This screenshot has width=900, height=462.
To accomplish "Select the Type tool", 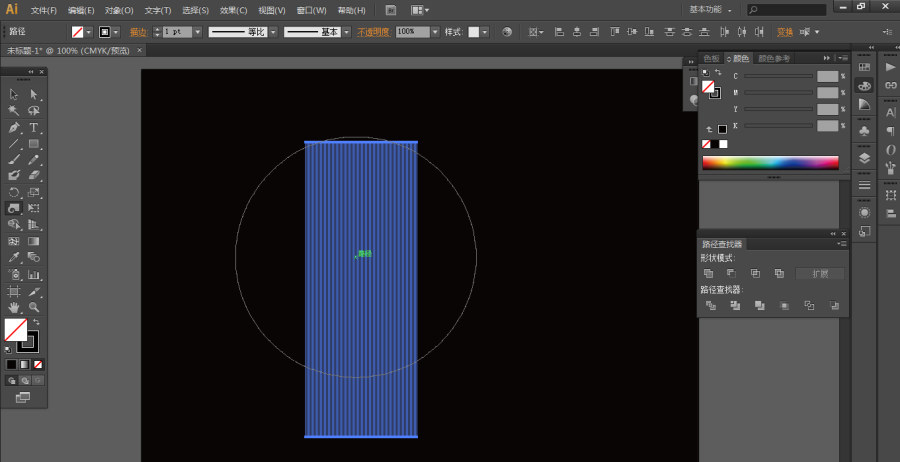I will pyautogui.click(x=33, y=127).
